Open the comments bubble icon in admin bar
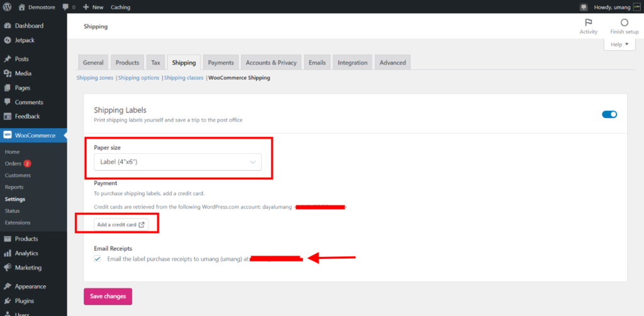The height and width of the screenshot is (316, 644). 65,7
